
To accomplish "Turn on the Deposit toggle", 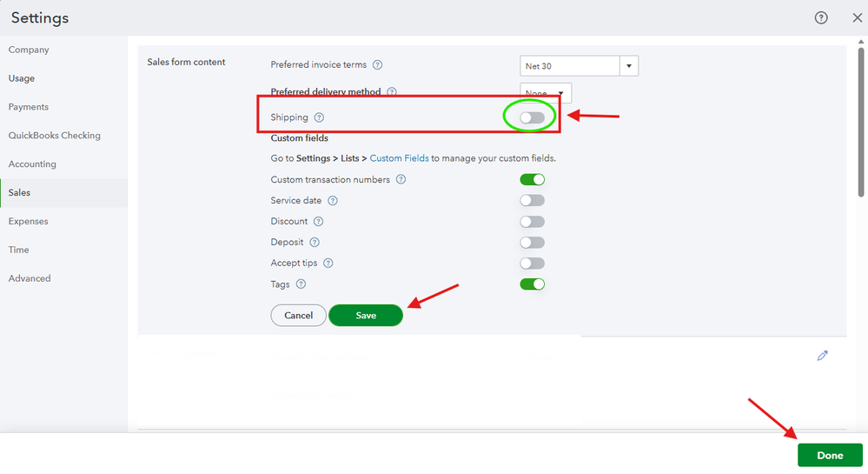I will (x=532, y=243).
